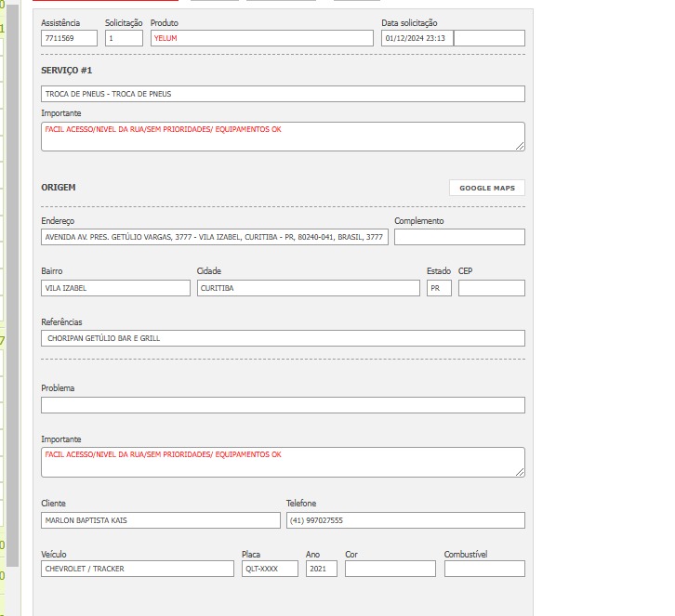Screen dimensions: 675x616
Task: Click resize handle of first Importante textarea
Action: pos(521,146)
